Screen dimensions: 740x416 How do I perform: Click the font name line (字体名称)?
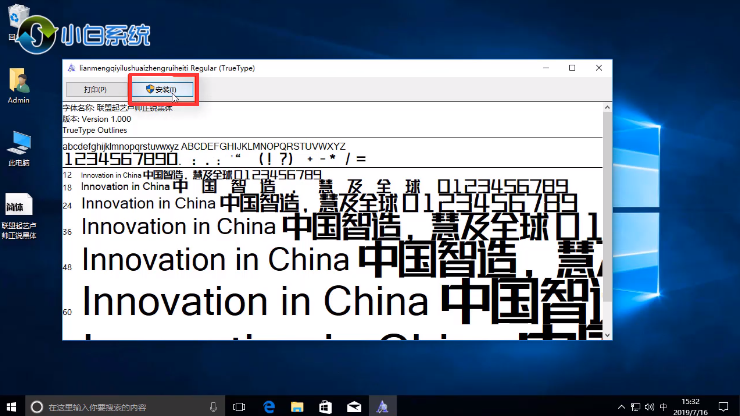118,108
